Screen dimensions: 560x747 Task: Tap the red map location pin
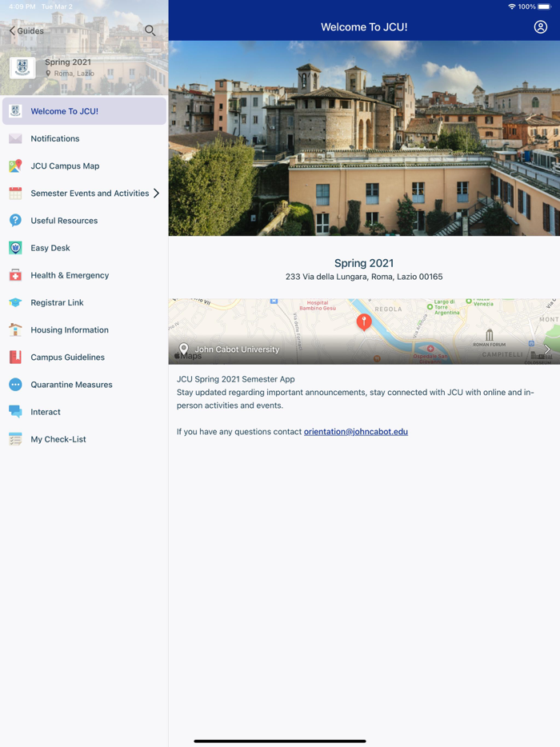[x=364, y=322]
